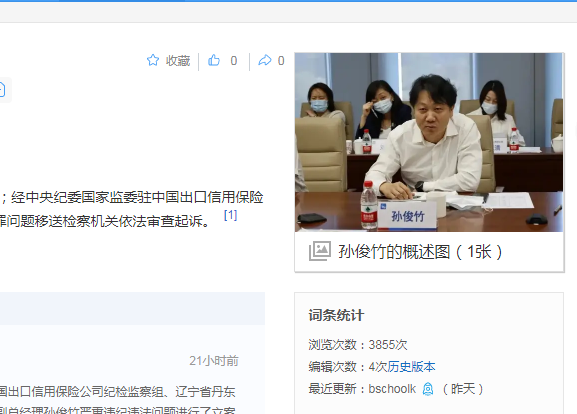
Task: Open reference footnote [1]
Action: click(230, 215)
